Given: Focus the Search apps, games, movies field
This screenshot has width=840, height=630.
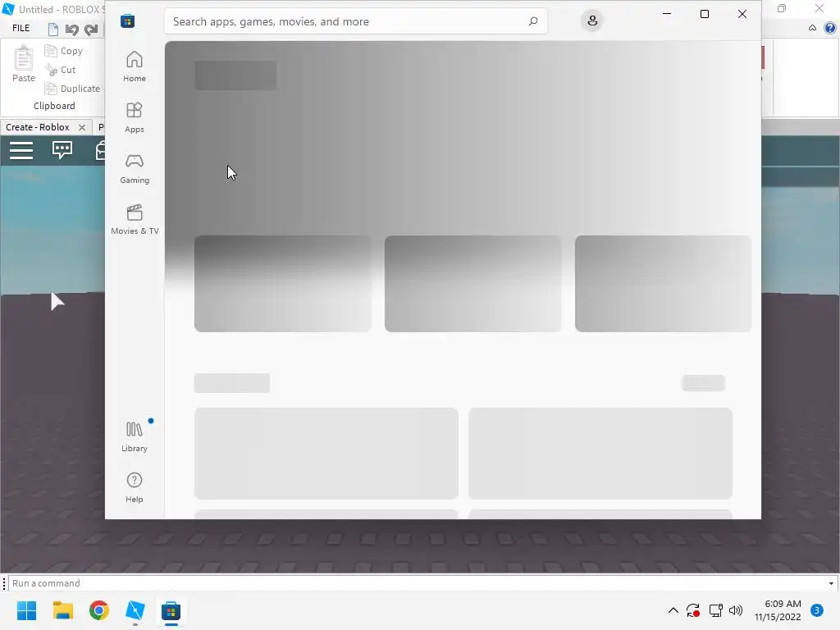Looking at the screenshot, I should (x=355, y=21).
